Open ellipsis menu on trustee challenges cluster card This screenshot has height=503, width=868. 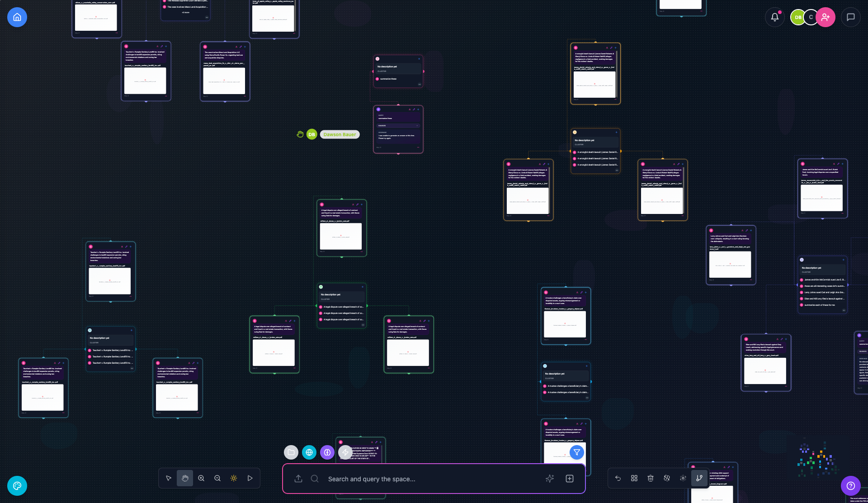(x=587, y=398)
